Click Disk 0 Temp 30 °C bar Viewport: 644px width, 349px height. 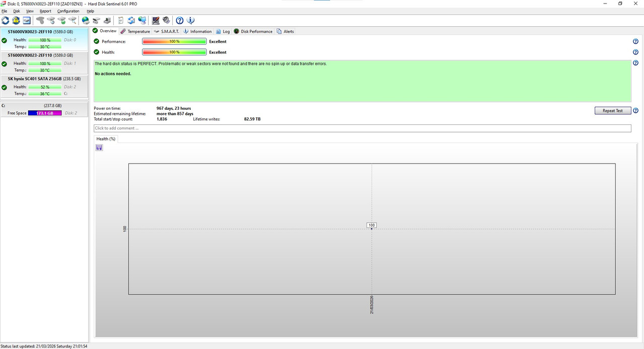[45, 46]
